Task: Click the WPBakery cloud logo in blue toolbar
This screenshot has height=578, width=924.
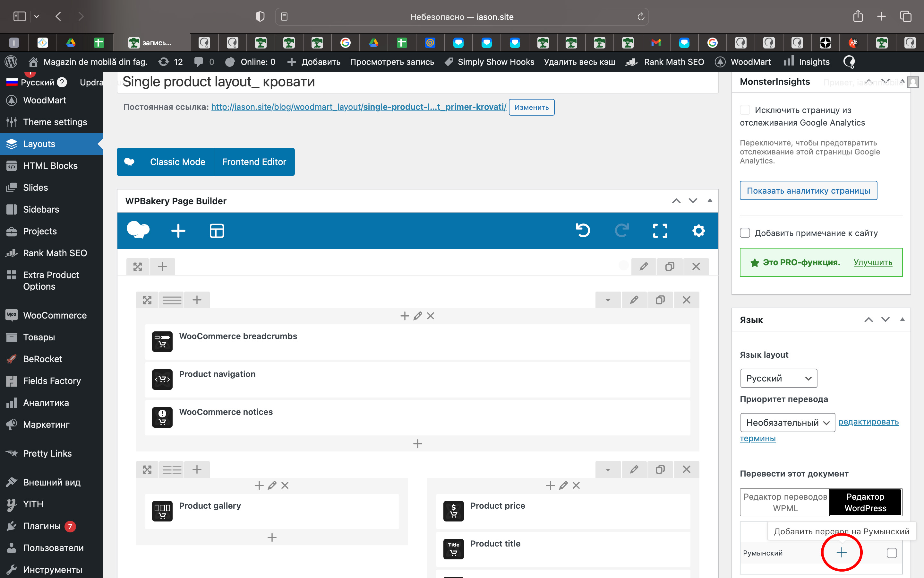Action: tap(138, 230)
